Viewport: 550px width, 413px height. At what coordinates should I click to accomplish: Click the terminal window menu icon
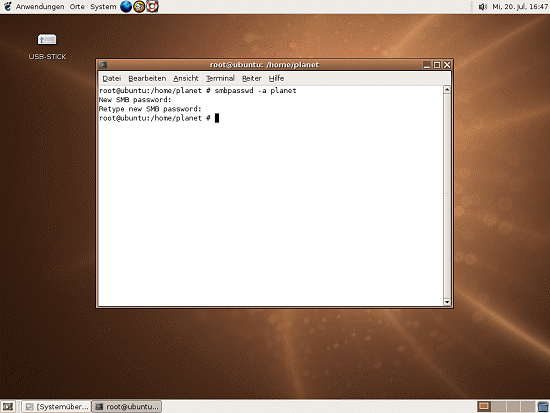coord(102,65)
